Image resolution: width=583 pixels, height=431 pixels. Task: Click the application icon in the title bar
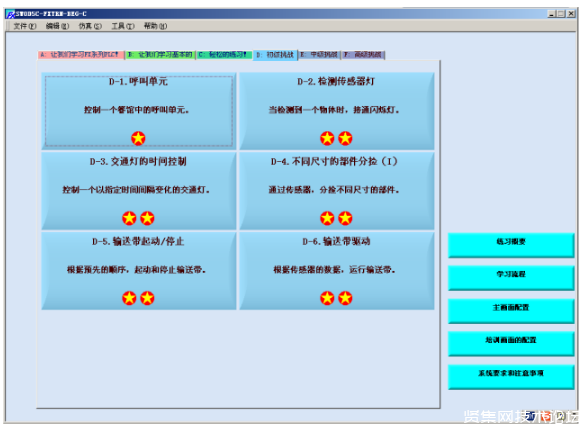coord(10,14)
